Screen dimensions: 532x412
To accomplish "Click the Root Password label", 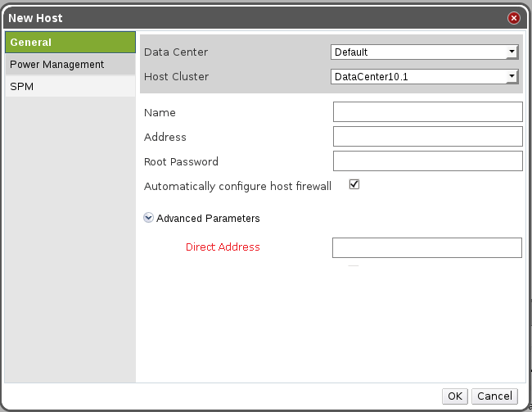I will pyautogui.click(x=181, y=162).
